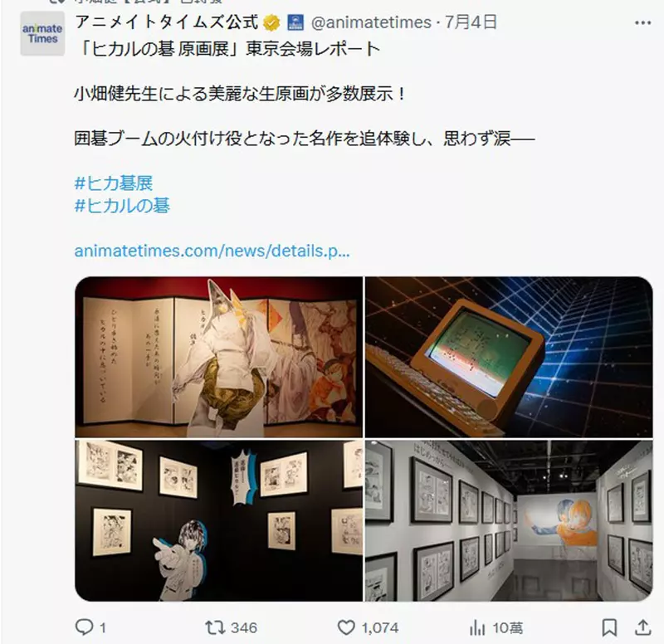Open the white gallery corridor photo
Image resolution: width=664 pixels, height=644 pixels.
pos(509,520)
